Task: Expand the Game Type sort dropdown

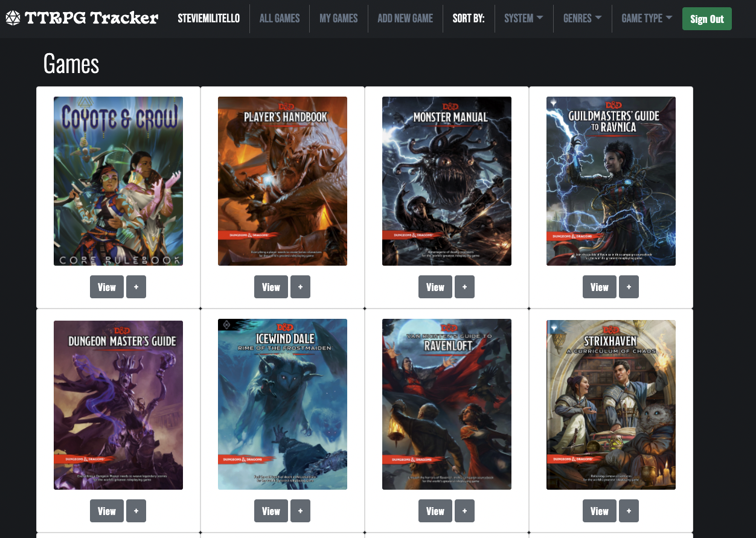Action: [647, 18]
